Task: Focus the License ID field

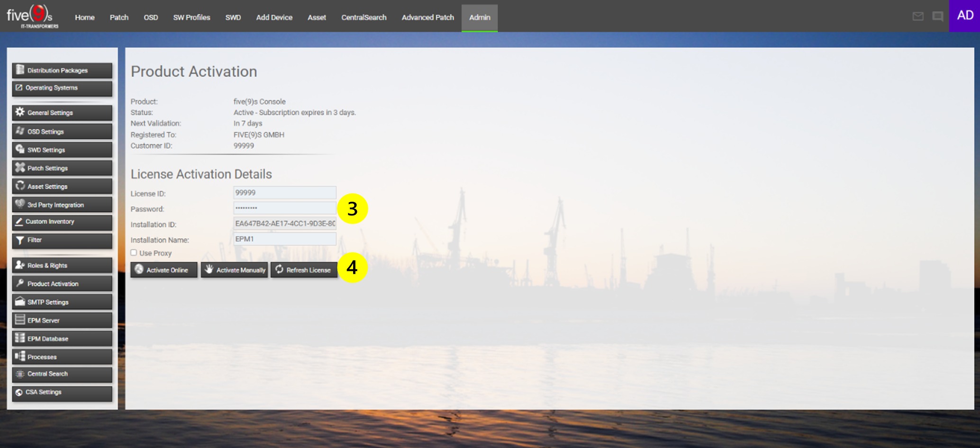Action: (x=285, y=193)
